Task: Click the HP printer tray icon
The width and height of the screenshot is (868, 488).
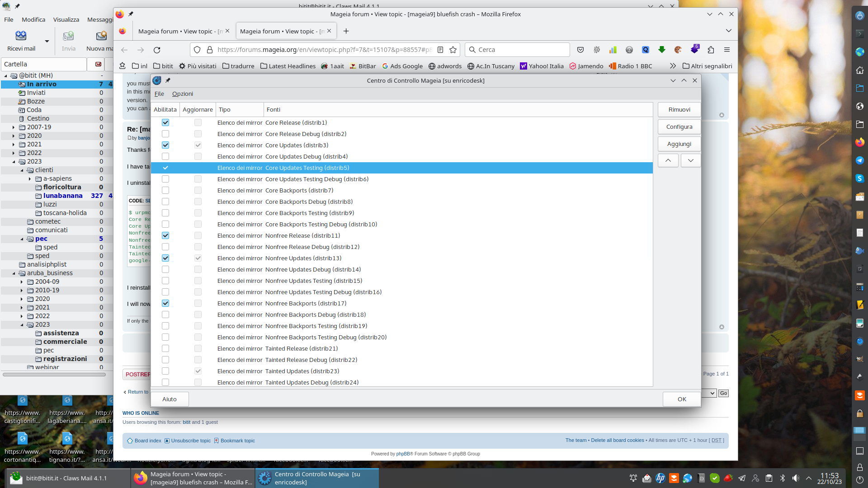Action: (660, 478)
